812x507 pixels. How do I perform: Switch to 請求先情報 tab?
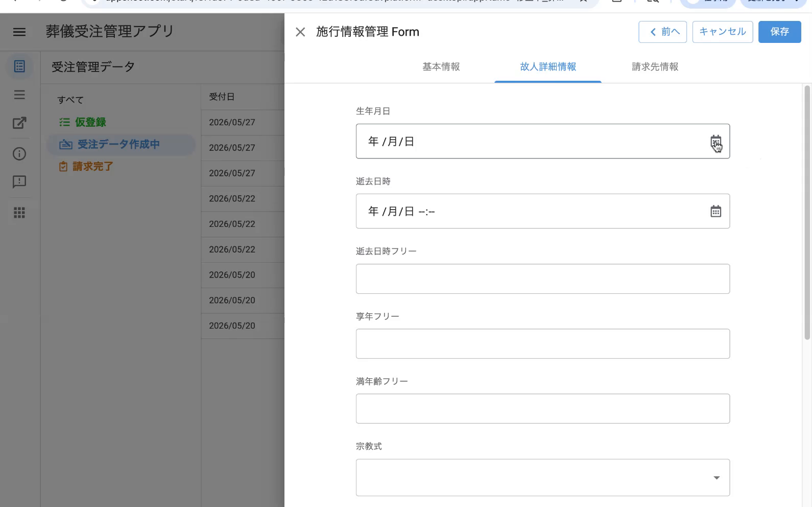tap(655, 67)
